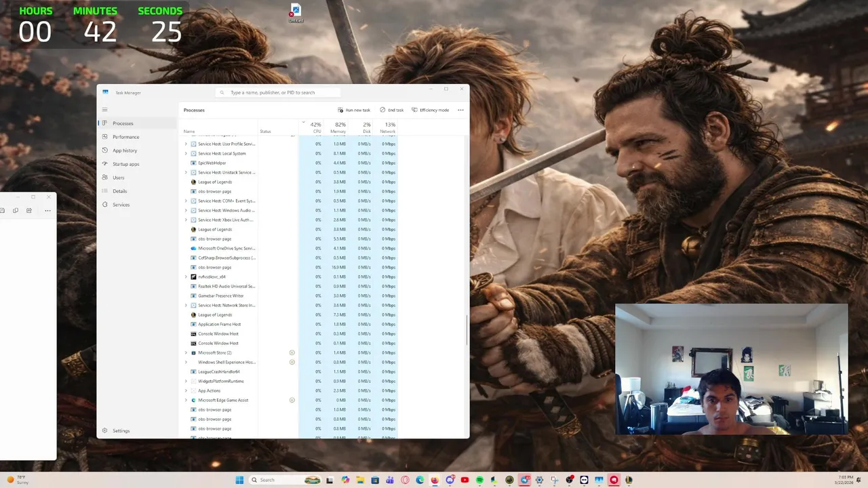
Task: Open the Startup apps tab
Action: pos(138,164)
